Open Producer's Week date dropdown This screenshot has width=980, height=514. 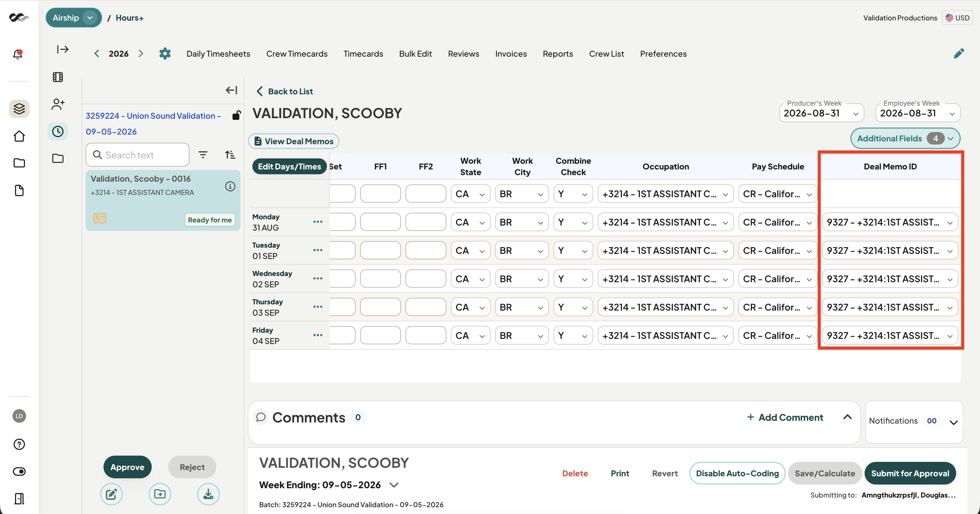click(821, 113)
